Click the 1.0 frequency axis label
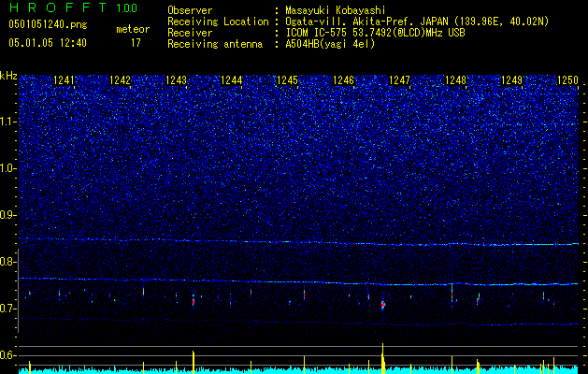The height and width of the screenshot is (374, 588). [8, 169]
